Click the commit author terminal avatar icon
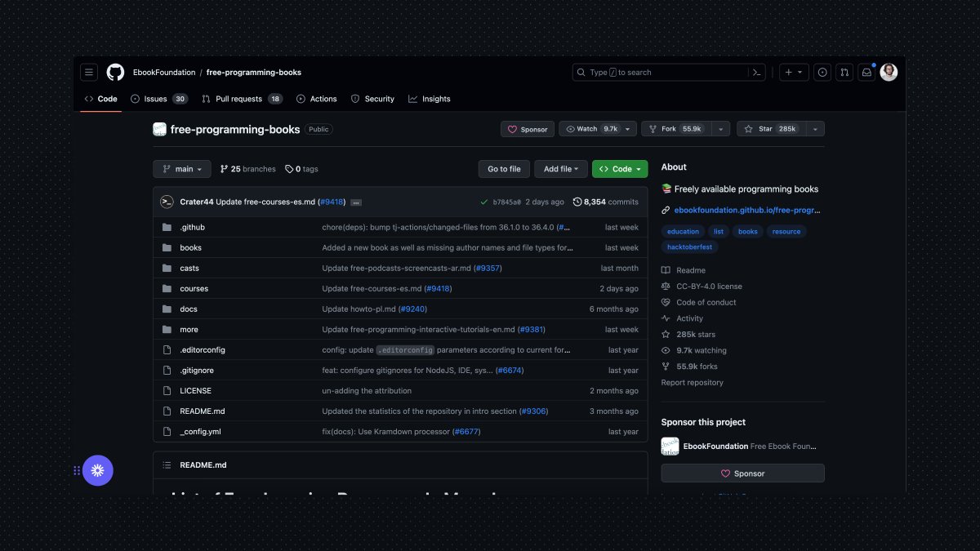The image size is (980, 551). click(167, 202)
